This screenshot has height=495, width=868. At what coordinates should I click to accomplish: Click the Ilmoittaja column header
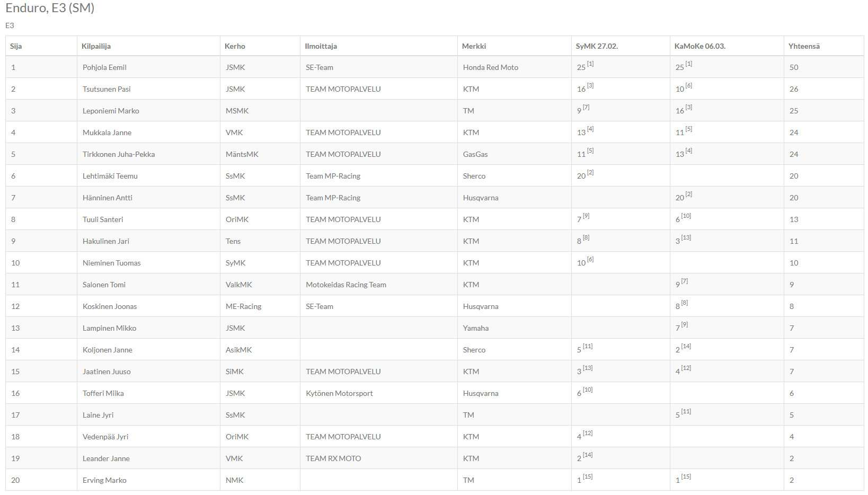click(x=321, y=46)
